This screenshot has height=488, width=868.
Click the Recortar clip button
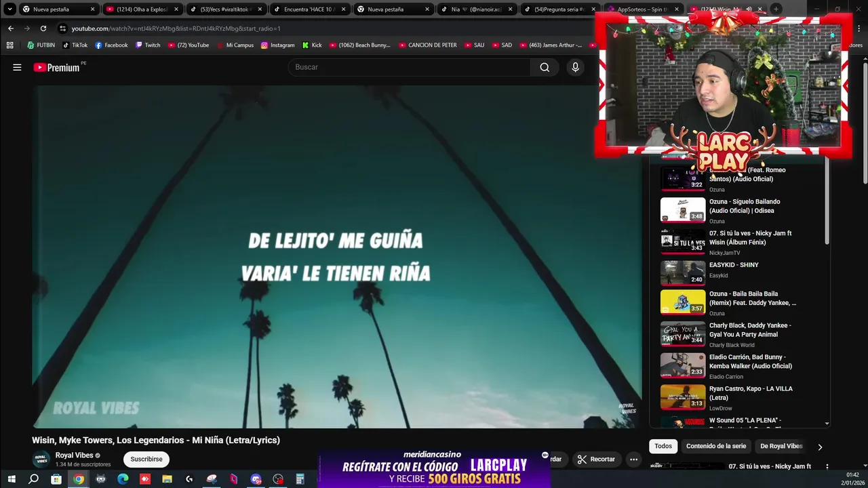(596, 459)
